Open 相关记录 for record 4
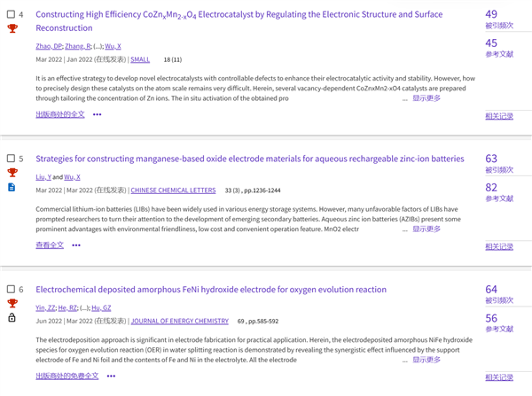This screenshot has height=396, width=532. click(x=499, y=116)
